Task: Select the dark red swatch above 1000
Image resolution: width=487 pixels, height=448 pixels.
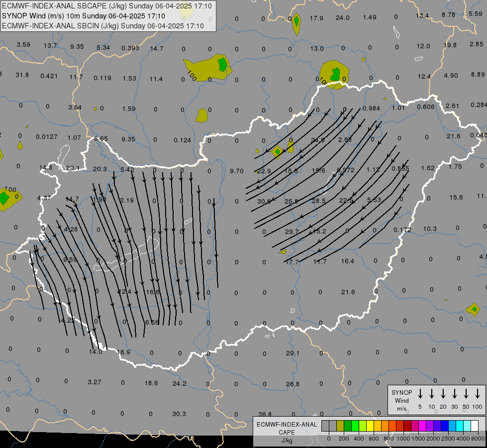Action: coord(407,426)
